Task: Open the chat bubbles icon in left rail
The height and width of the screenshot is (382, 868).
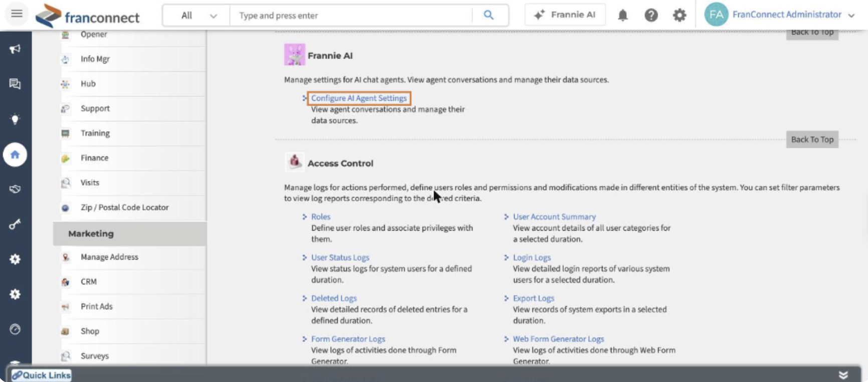Action: (x=15, y=84)
